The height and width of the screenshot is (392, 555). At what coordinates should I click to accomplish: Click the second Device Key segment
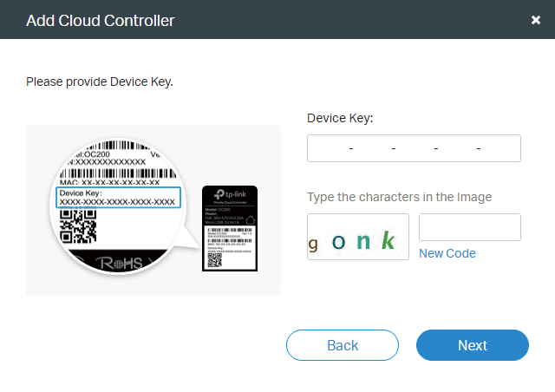[x=372, y=149]
